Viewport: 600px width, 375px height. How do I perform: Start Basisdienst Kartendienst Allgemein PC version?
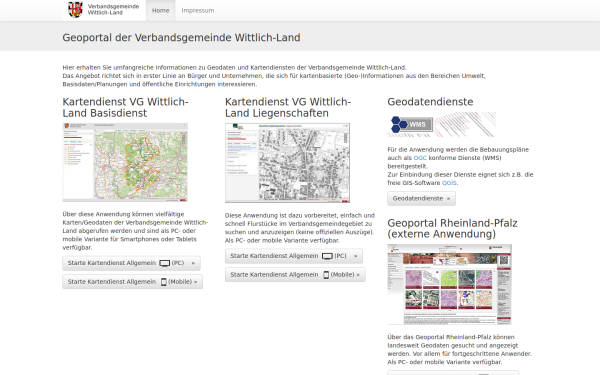(131, 263)
